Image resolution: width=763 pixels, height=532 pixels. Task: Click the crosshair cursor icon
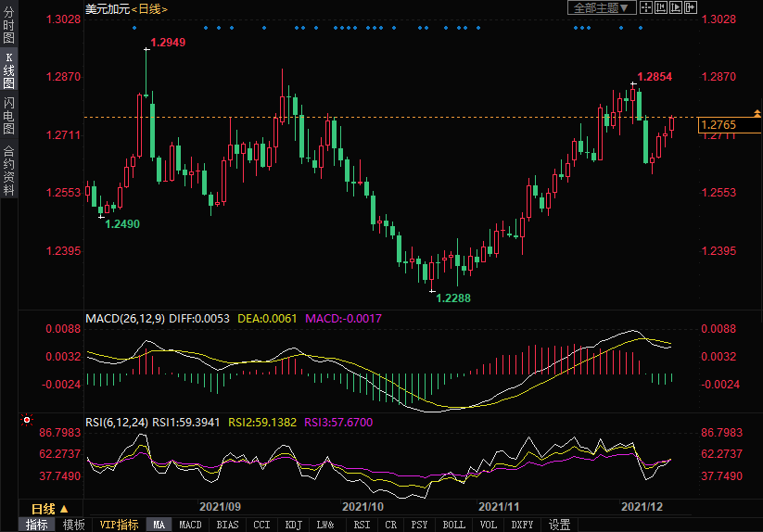[646, 7]
